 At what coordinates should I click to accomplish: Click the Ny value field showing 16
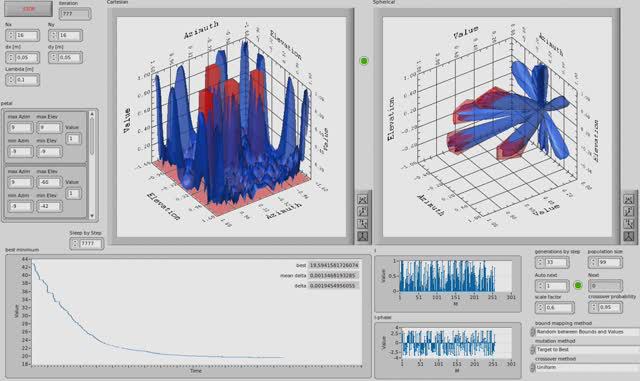69,36
